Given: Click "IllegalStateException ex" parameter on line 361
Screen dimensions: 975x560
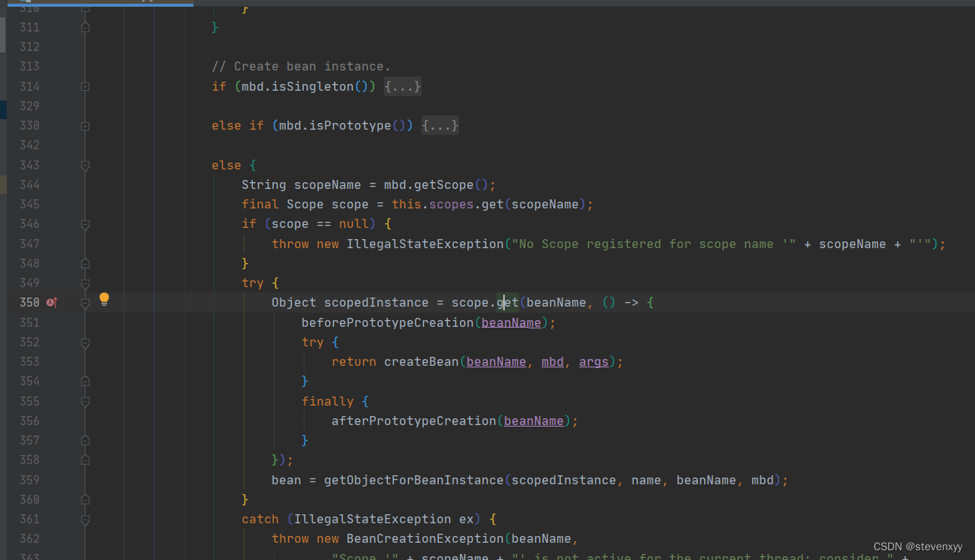Looking at the screenshot, I should pyautogui.click(x=383, y=519).
